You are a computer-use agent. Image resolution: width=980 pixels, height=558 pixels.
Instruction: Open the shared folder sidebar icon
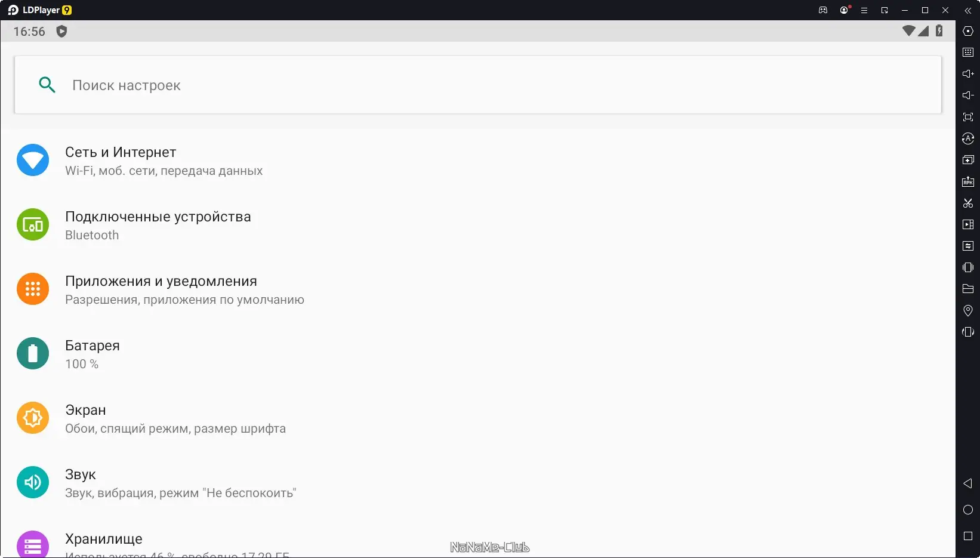968,289
